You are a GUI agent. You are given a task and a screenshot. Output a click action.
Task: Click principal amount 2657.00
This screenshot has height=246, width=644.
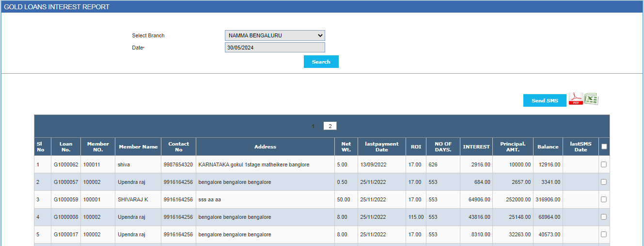[521, 182]
